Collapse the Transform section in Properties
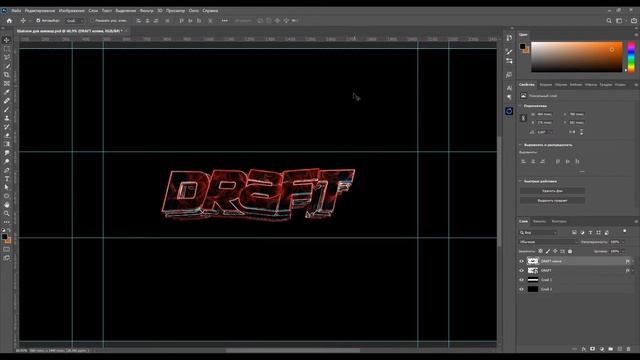Viewport: 640px width, 360px height. [x=520, y=106]
